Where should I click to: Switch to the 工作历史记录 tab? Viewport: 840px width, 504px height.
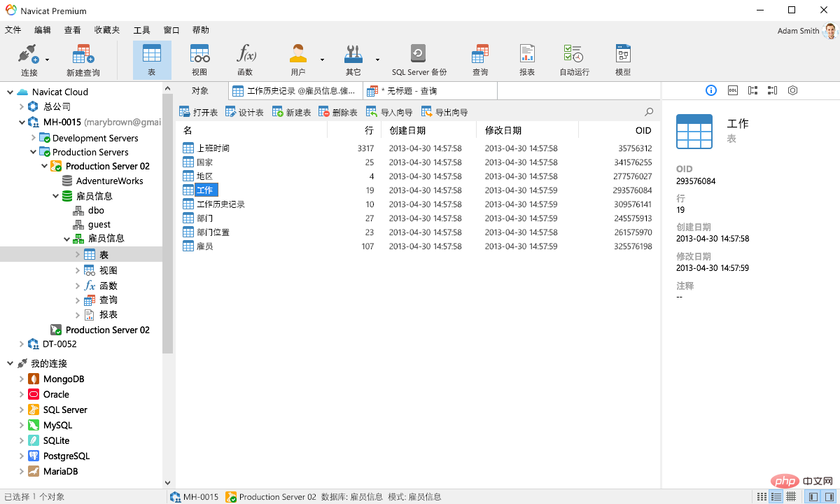point(295,91)
